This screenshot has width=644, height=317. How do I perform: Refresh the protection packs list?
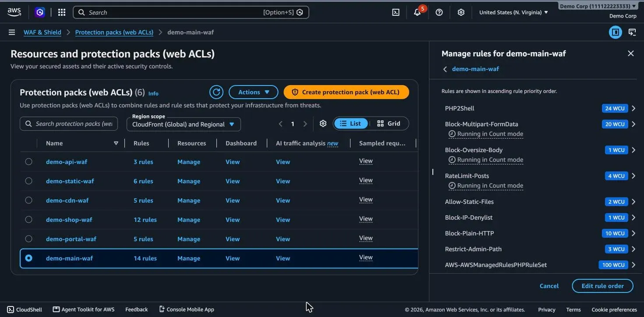coord(216,92)
